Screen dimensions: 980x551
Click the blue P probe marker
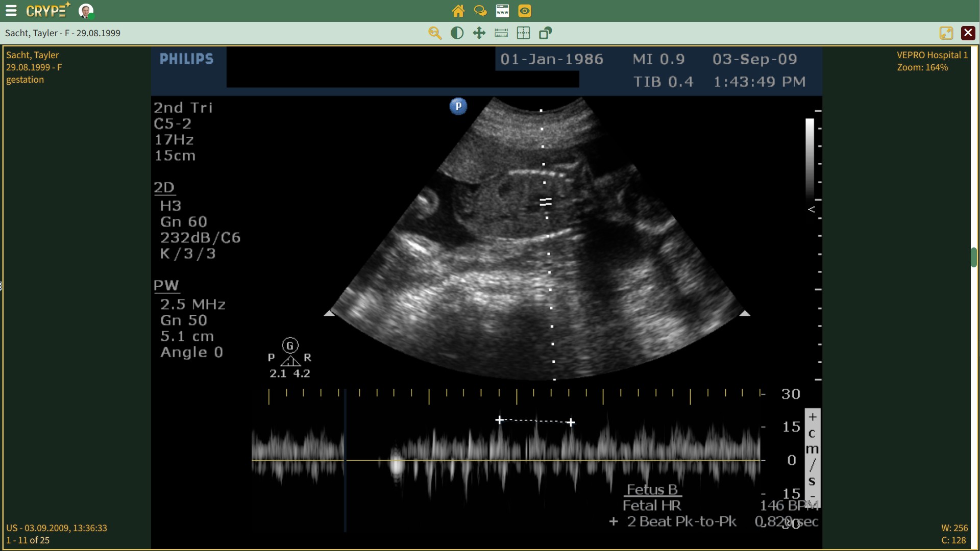point(458,106)
